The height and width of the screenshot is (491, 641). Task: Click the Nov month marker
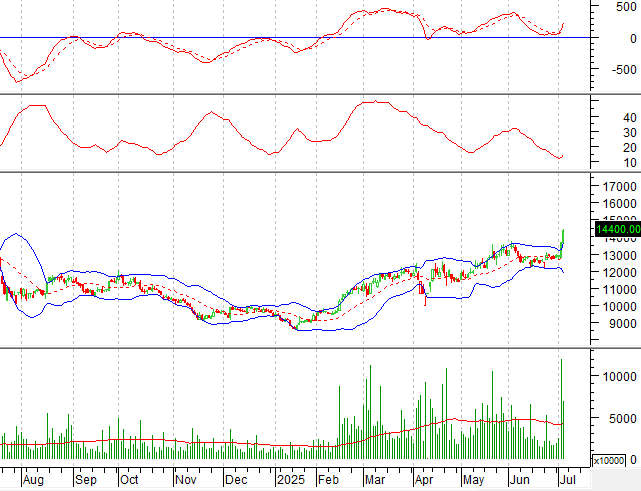[186, 478]
